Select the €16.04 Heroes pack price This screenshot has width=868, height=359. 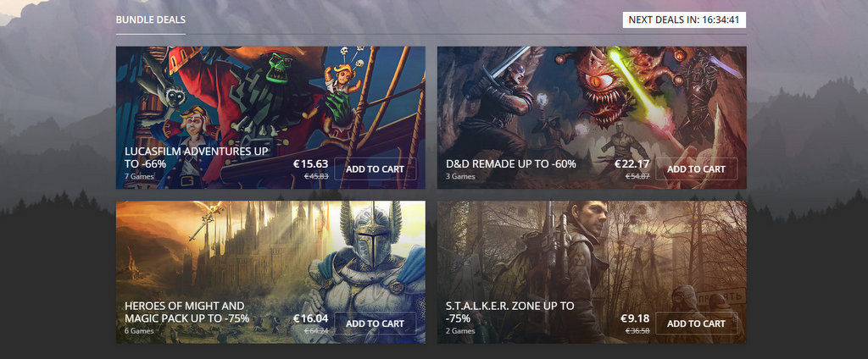(x=310, y=318)
